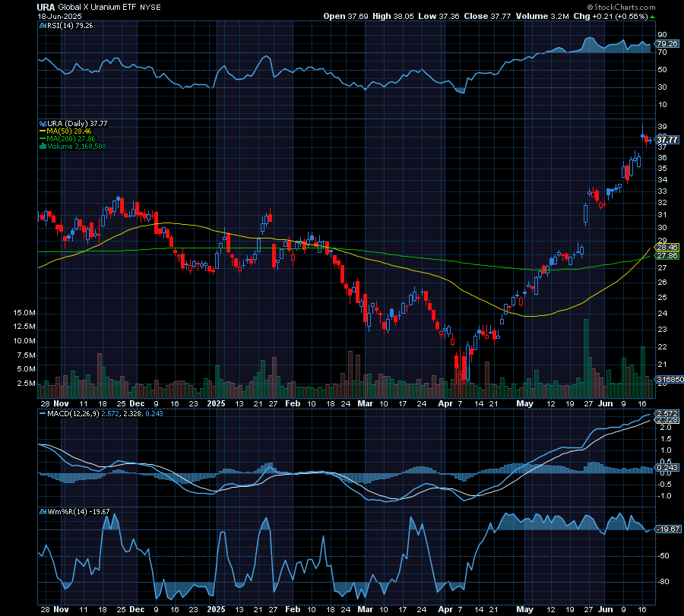Viewport: 684px width, 616px height.
Task: Select the 37.77 price tag on the right axis
Action: click(x=665, y=140)
